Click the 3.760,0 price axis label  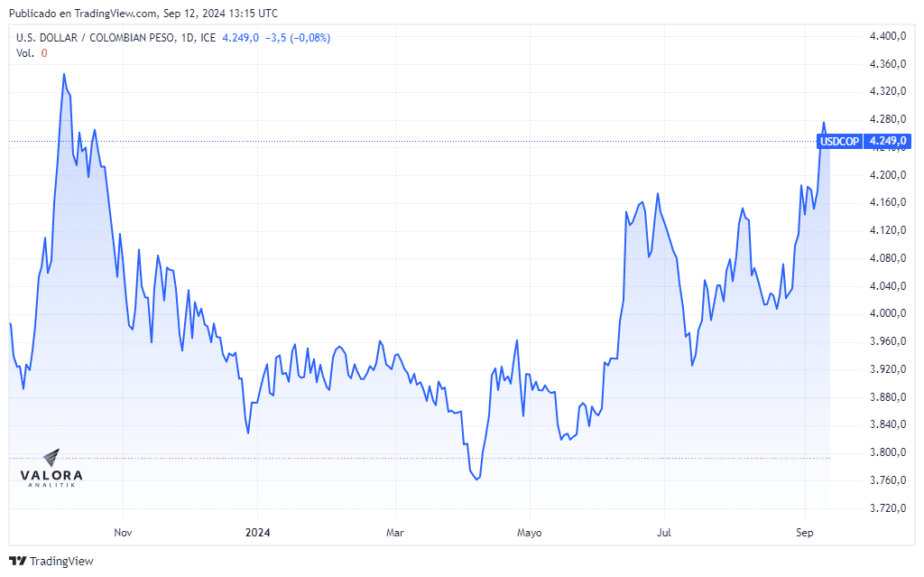point(888,480)
